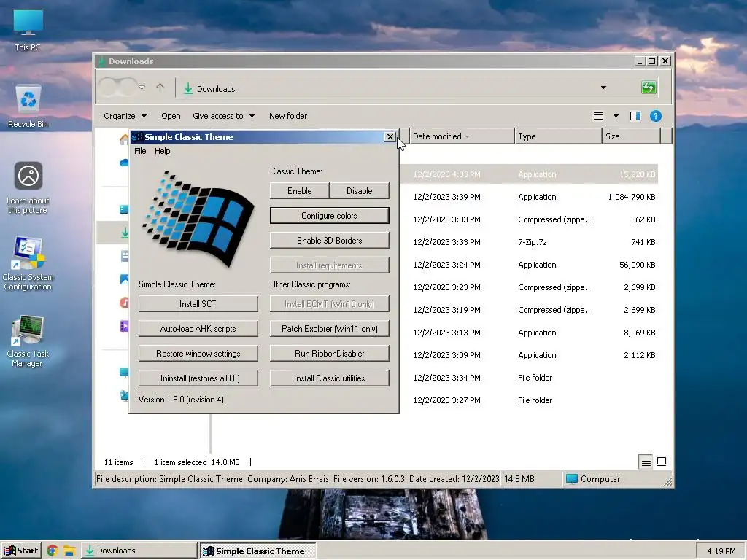
Task: Open the recent locations chevron
Action: (x=142, y=87)
